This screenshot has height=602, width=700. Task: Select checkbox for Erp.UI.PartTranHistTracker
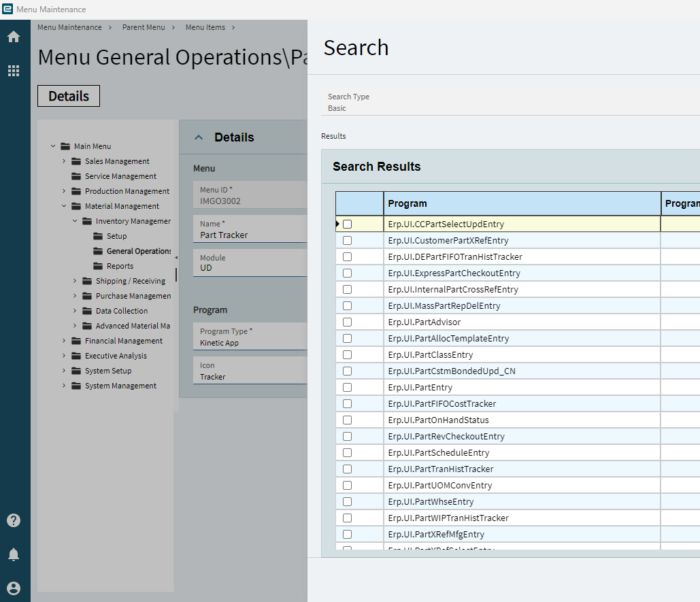pyautogui.click(x=348, y=469)
